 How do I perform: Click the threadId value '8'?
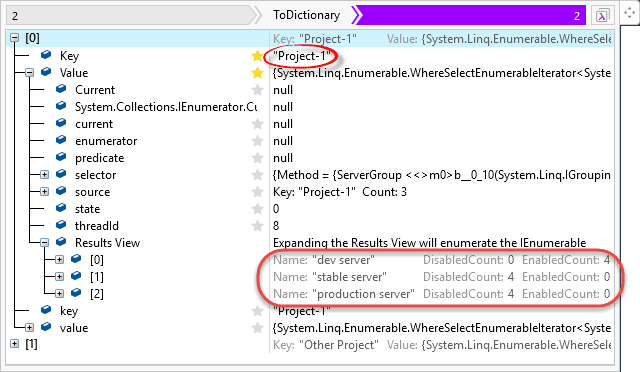pyautogui.click(x=276, y=226)
